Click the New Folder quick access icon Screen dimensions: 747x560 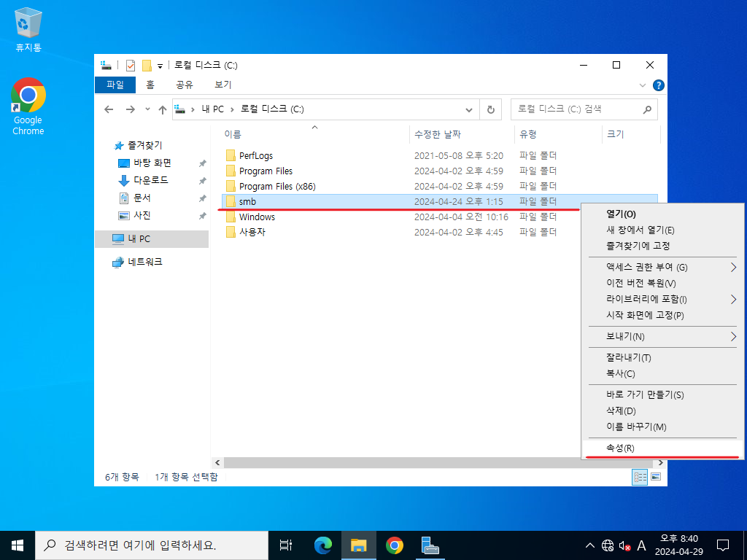147,65
